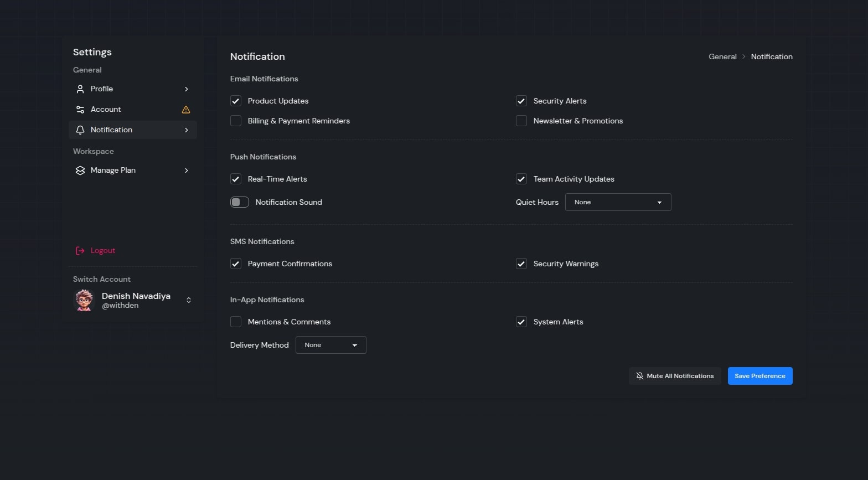Click the General breadcrumb link

(x=722, y=57)
